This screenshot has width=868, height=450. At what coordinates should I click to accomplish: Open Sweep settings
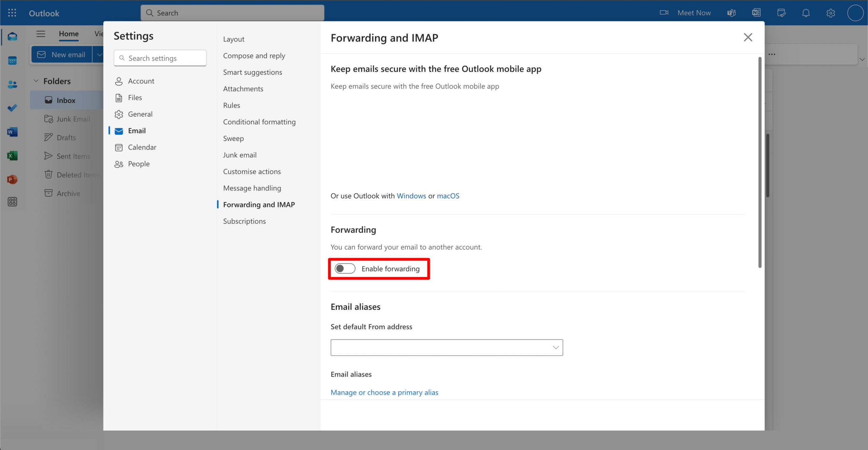tap(233, 138)
